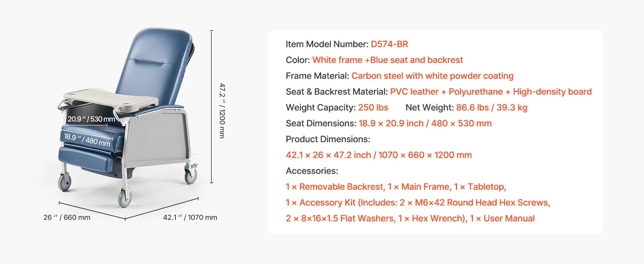The height and width of the screenshot is (264, 644).
Task: Click the 42.1" / 1070 mm depth label
Action: [x=190, y=217]
